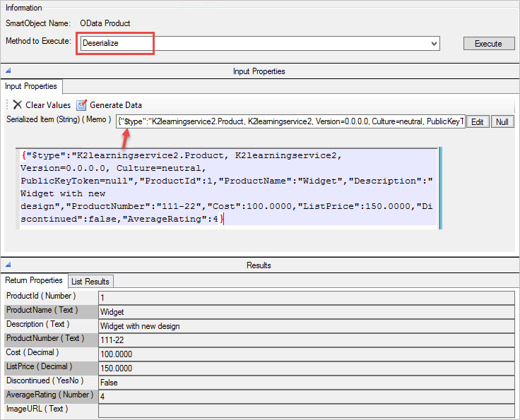Click the Discontinued value False
The image size is (520, 420).
(x=306, y=383)
